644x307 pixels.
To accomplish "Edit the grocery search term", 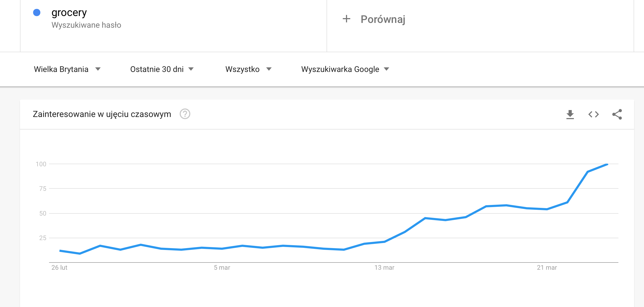I will click(69, 13).
